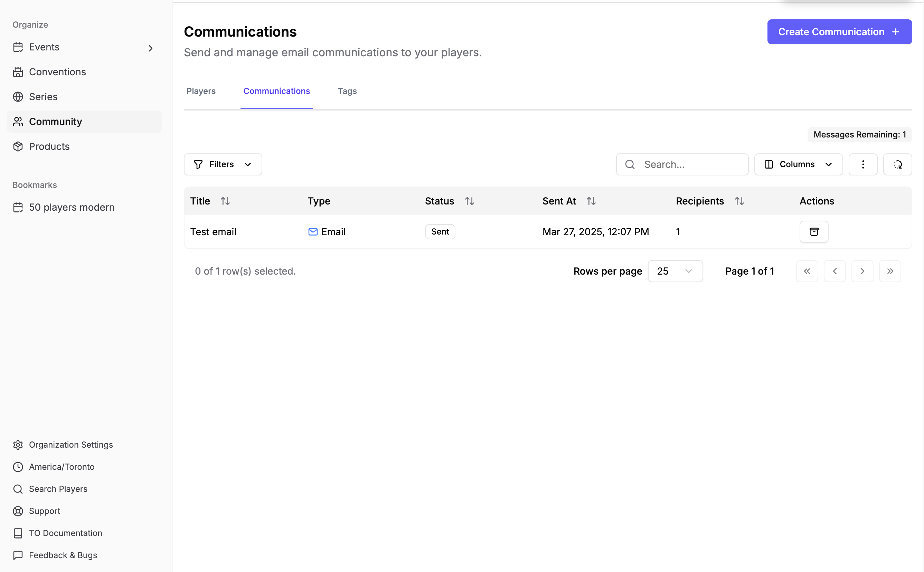Switch to the Tags tab
The width and height of the screenshot is (924, 572).
[347, 91]
